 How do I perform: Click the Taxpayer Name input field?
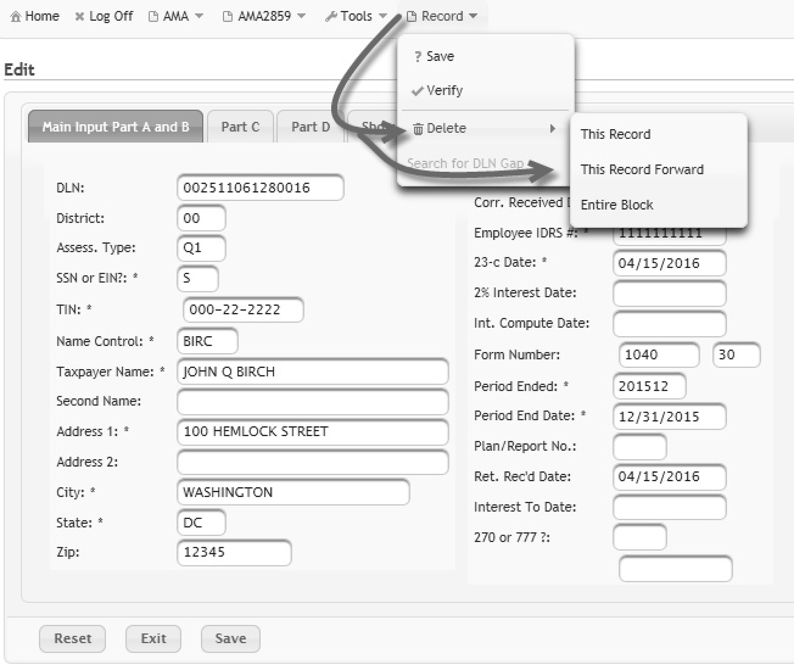pyautogui.click(x=313, y=371)
